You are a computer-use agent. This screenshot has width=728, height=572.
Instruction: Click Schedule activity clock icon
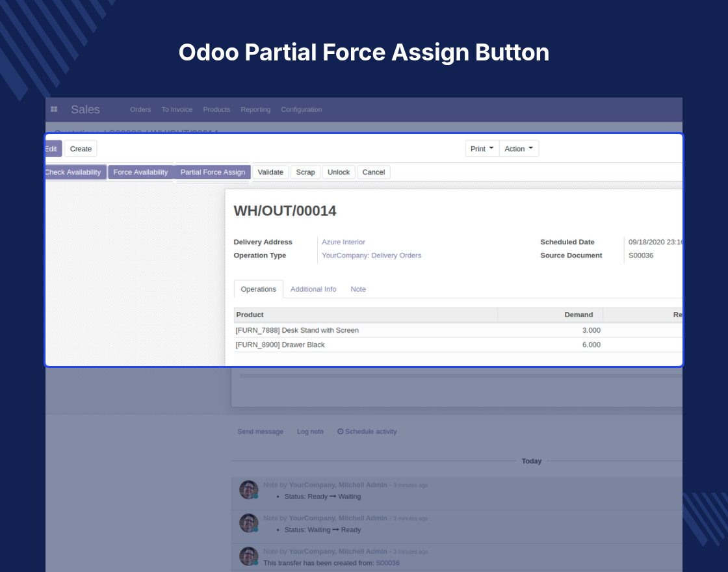pyautogui.click(x=341, y=432)
